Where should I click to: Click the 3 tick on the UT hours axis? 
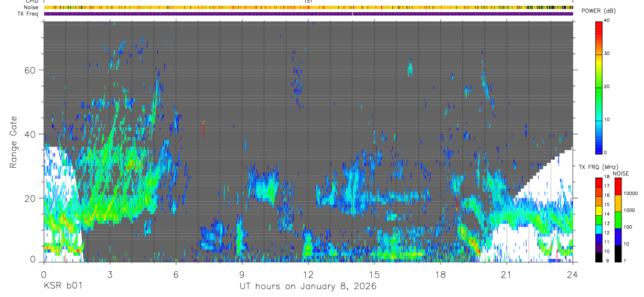110,274
